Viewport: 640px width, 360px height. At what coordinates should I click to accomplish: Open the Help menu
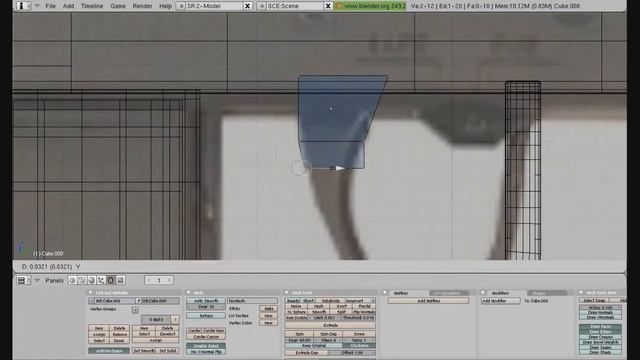165,6
